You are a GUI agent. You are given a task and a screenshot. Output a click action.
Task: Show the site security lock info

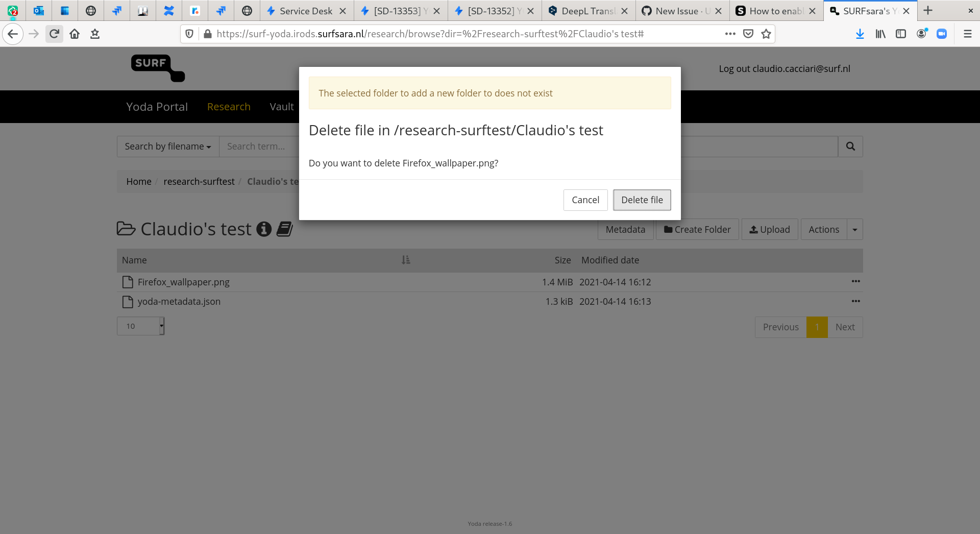point(207,34)
